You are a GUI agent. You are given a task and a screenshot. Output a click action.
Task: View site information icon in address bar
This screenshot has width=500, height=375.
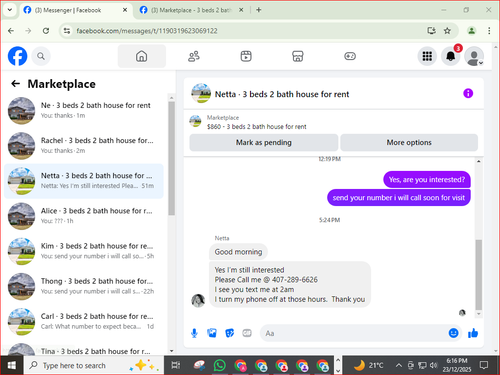click(67, 31)
